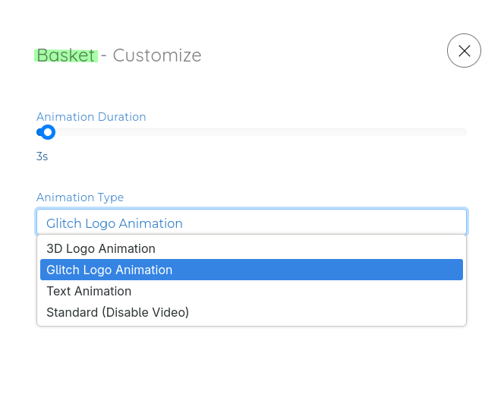Click the X icon in the circle

pos(464,51)
